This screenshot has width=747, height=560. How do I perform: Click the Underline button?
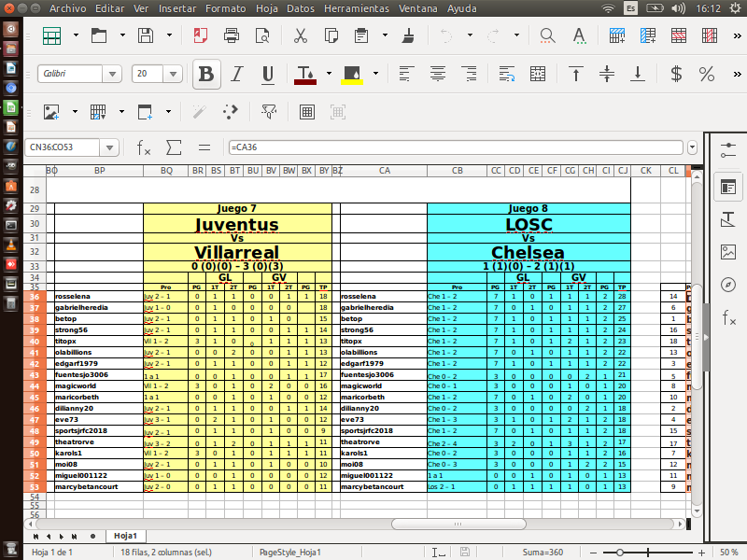268,74
